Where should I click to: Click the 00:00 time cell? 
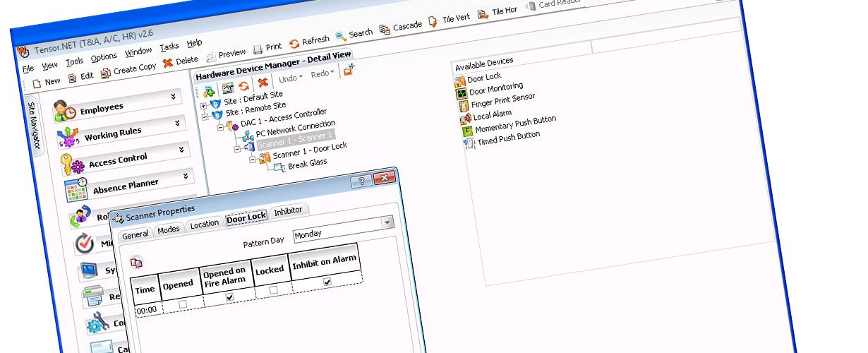[145, 310]
